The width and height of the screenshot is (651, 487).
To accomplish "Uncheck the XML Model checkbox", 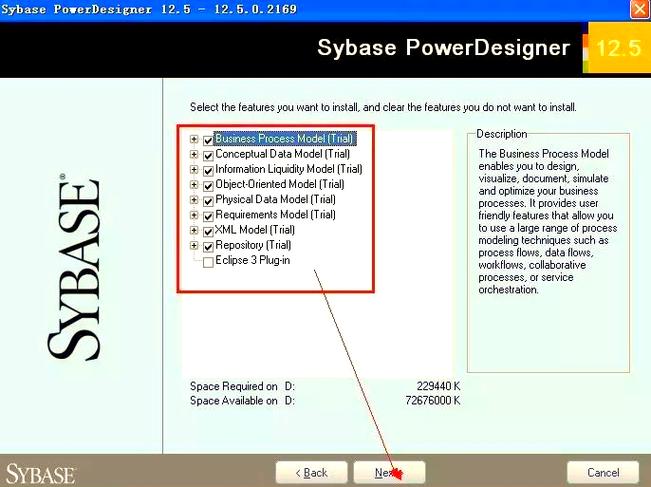I will 208,232.
